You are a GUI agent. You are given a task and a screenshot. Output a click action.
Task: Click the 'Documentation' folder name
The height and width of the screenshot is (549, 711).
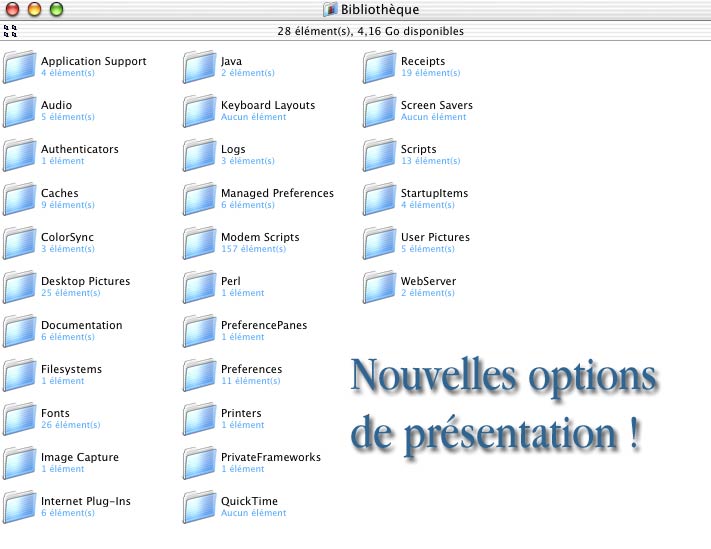(x=82, y=325)
